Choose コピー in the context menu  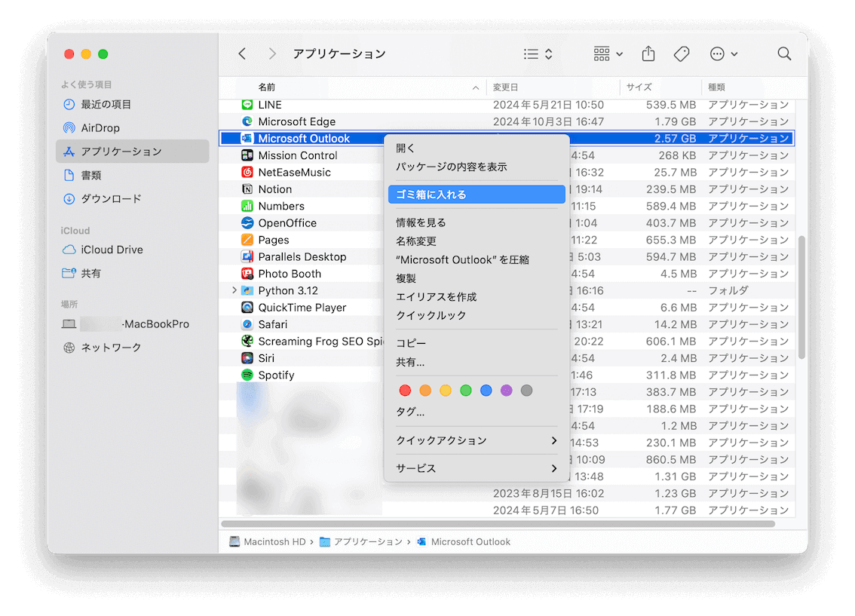pos(477,343)
